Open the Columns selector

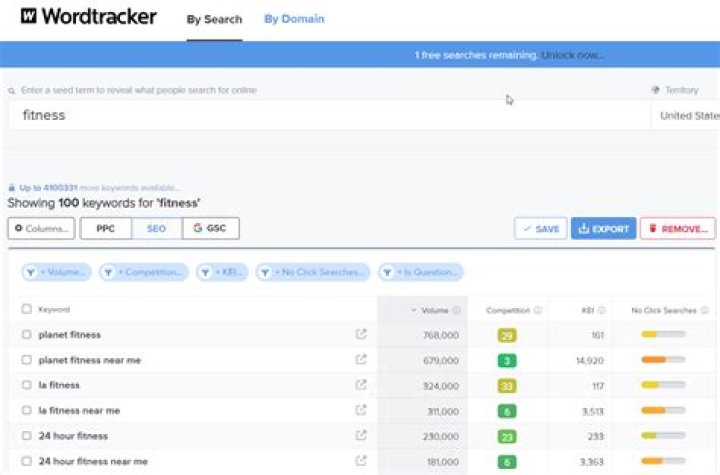[x=41, y=228]
